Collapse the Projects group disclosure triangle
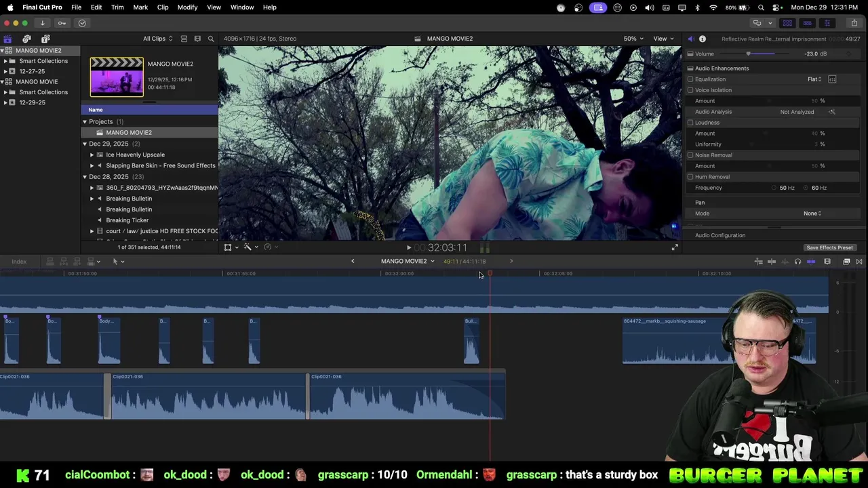This screenshot has width=868, height=488. click(85, 122)
